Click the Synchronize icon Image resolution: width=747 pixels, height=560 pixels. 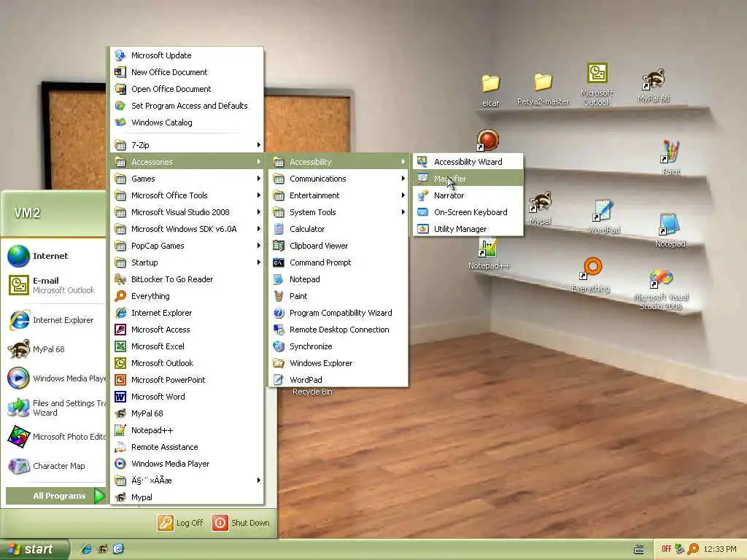(x=279, y=346)
